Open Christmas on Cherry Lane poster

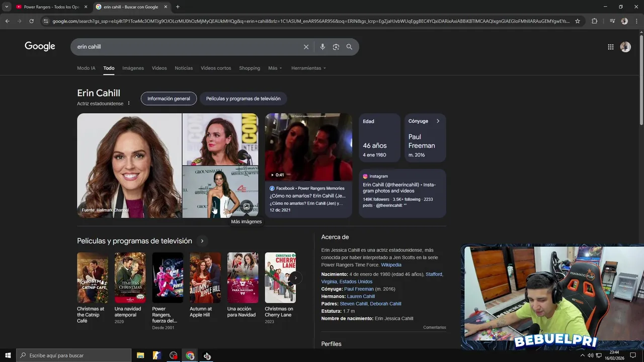click(280, 278)
